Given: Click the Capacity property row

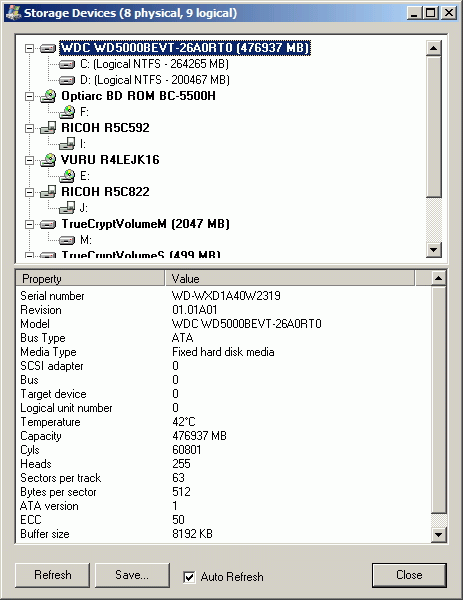Looking at the screenshot, I should click(x=223, y=436).
